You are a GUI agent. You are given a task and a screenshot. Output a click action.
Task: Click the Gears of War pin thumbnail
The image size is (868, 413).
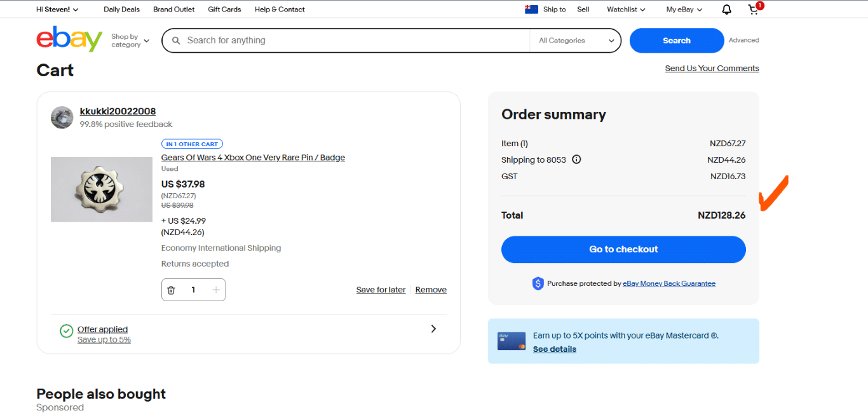pyautogui.click(x=102, y=189)
